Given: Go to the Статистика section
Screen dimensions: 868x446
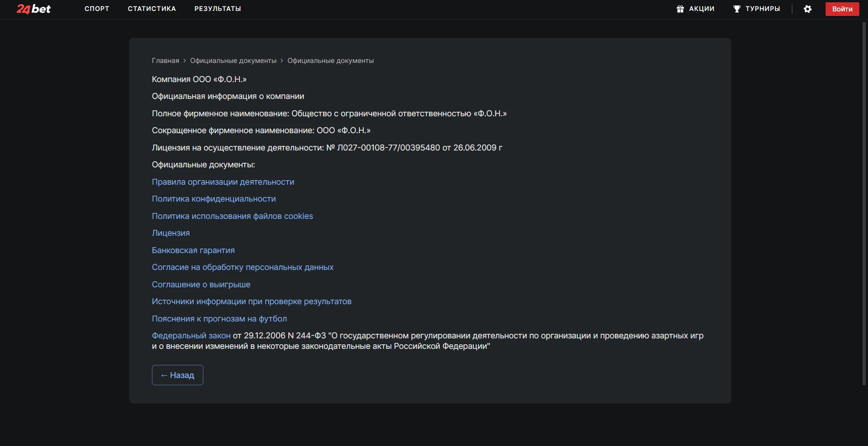Looking at the screenshot, I should click(x=151, y=9).
